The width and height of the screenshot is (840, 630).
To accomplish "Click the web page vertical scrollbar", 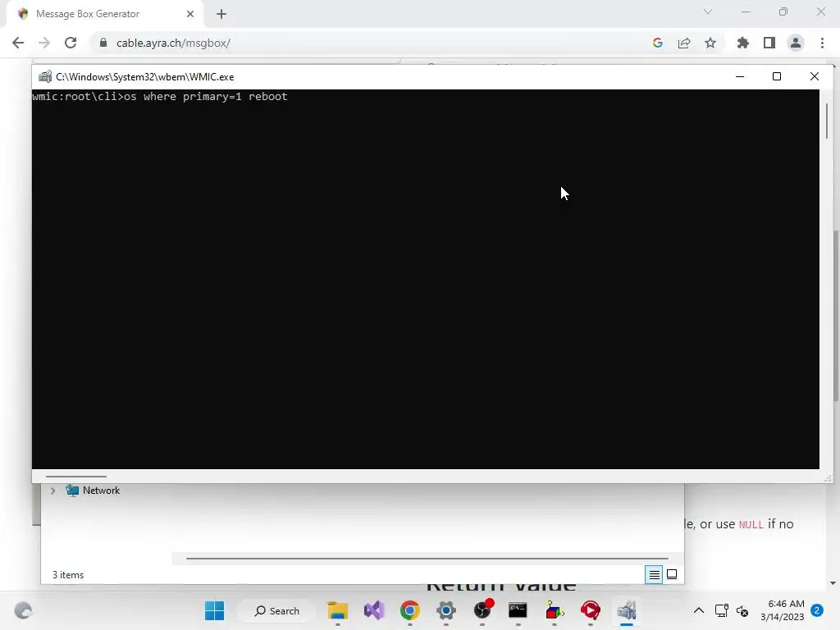I will click(x=836, y=316).
